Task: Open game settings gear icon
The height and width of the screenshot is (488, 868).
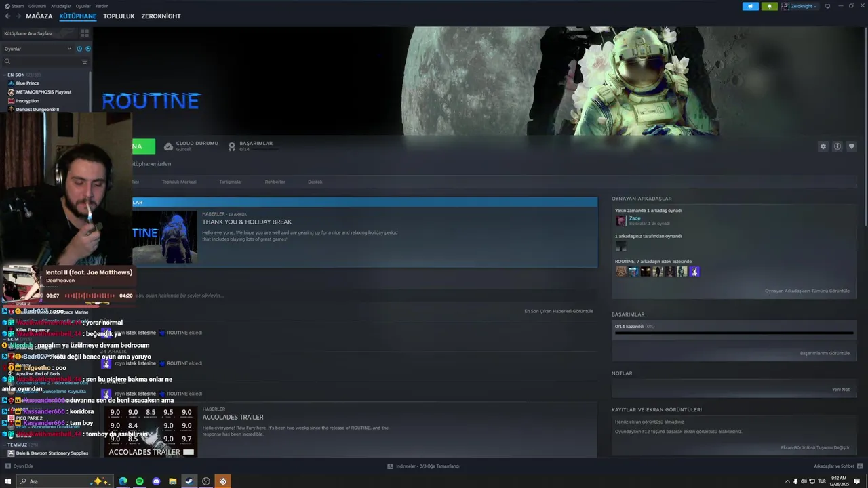Action: tap(823, 146)
